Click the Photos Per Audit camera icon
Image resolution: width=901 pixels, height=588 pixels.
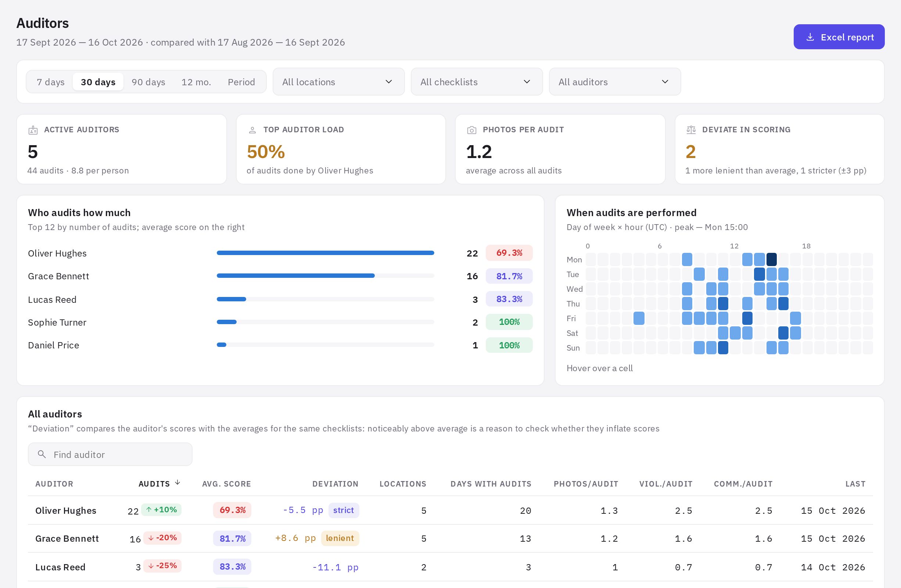point(471,130)
